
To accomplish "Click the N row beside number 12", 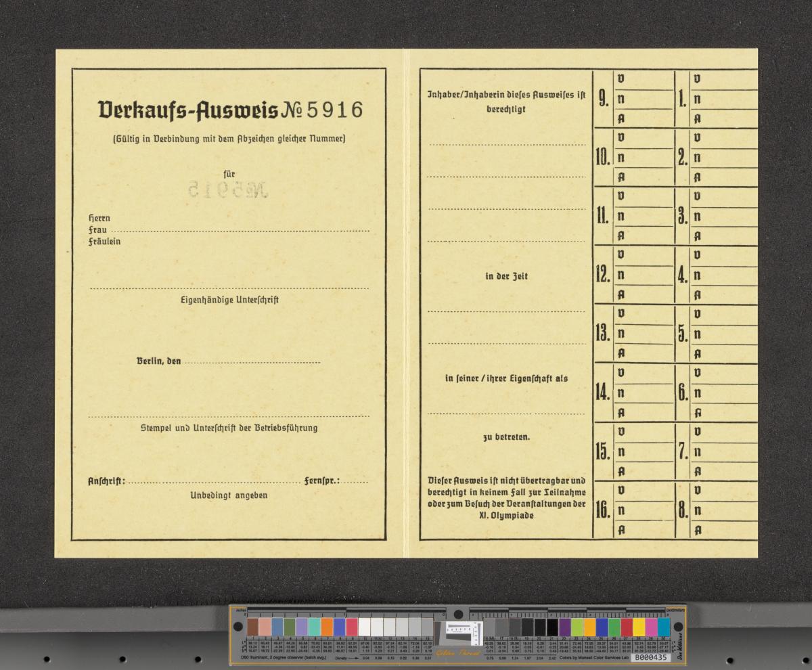I will (643, 275).
